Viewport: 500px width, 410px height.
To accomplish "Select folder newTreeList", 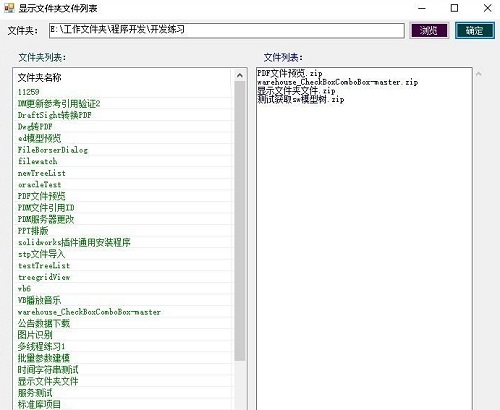I will [x=123, y=173].
